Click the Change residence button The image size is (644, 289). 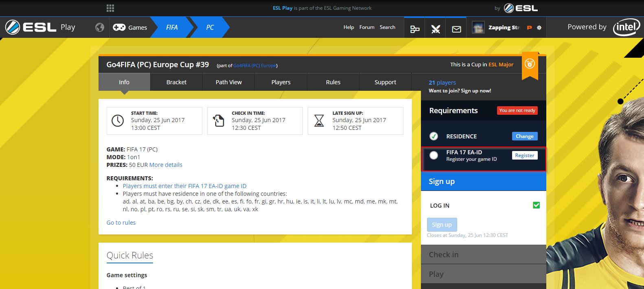(x=525, y=136)
